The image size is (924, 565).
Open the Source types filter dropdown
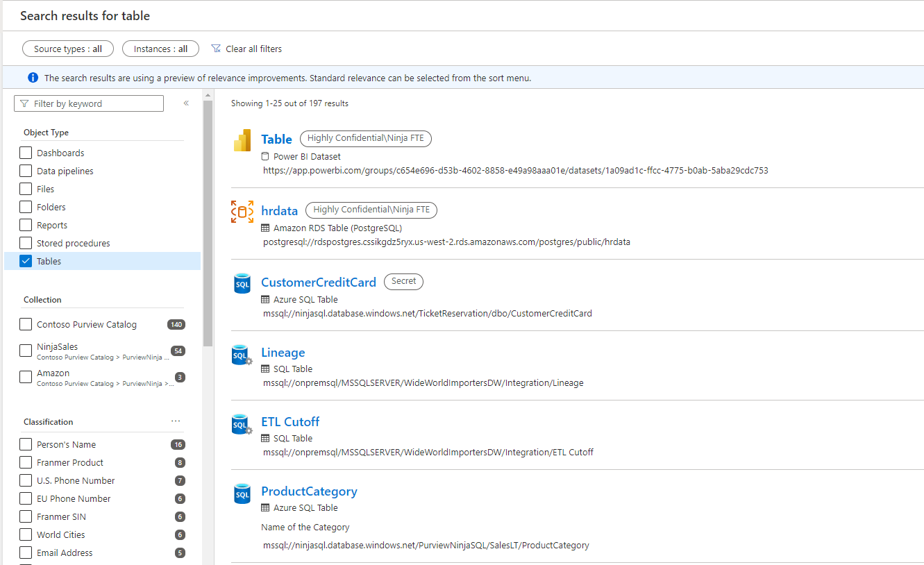68,49
